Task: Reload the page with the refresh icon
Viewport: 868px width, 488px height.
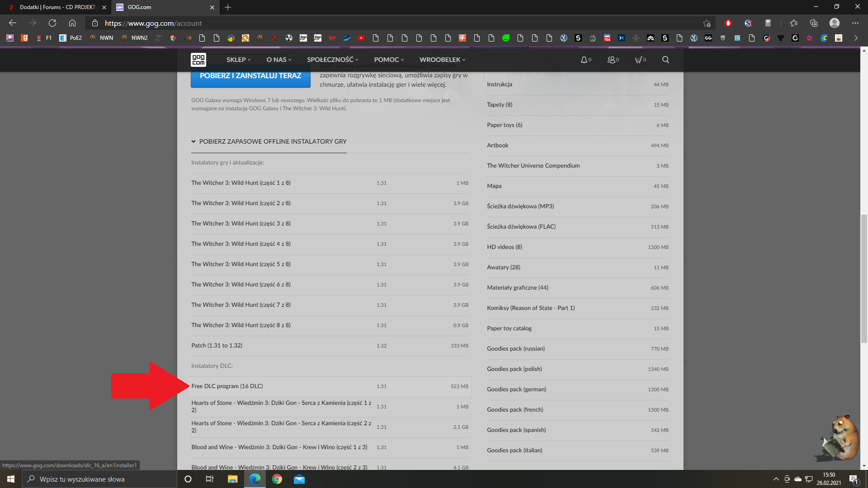Action: [x=52, y=23]
